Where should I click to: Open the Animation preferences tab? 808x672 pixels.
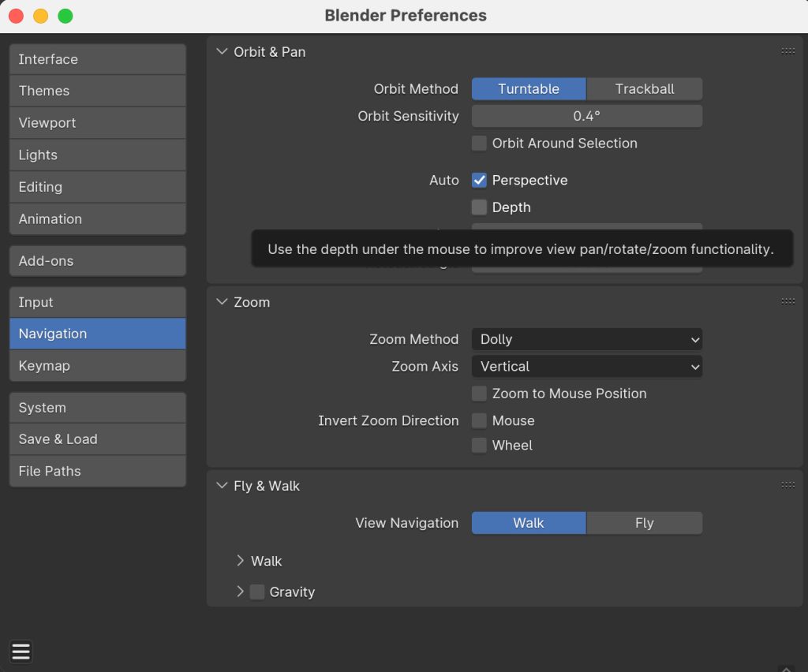pos(97,218)
